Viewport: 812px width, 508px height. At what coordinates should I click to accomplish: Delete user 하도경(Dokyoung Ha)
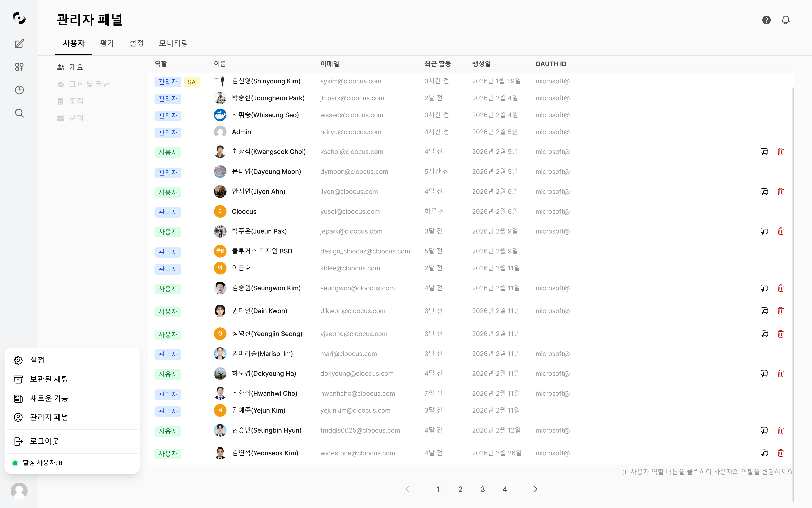click(781, 373)
